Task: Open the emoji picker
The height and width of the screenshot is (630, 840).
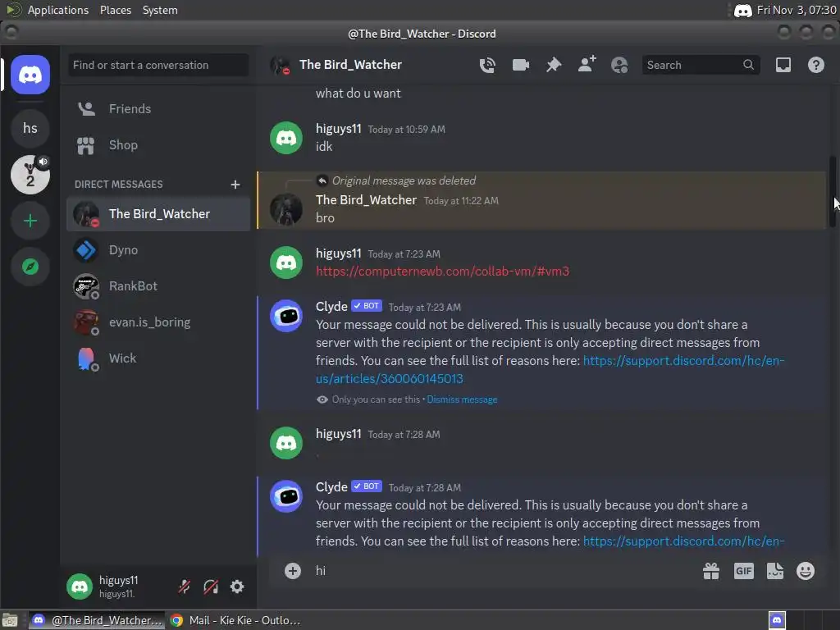Action: [806, 571]
